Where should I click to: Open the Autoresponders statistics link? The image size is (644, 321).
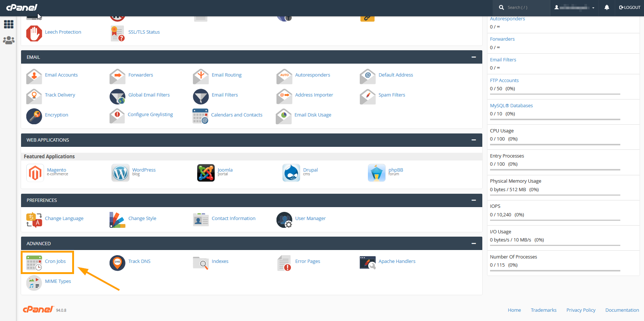coord(507,18)
